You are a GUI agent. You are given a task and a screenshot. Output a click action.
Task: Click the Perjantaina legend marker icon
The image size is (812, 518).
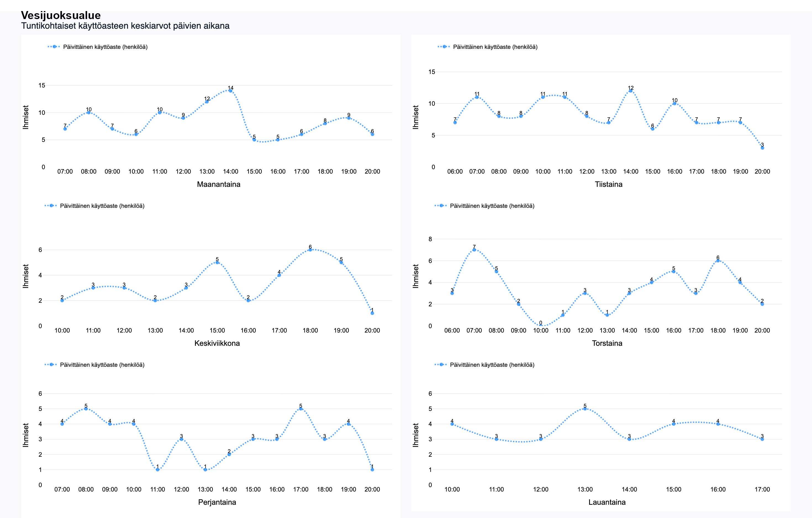click(51, 365)
